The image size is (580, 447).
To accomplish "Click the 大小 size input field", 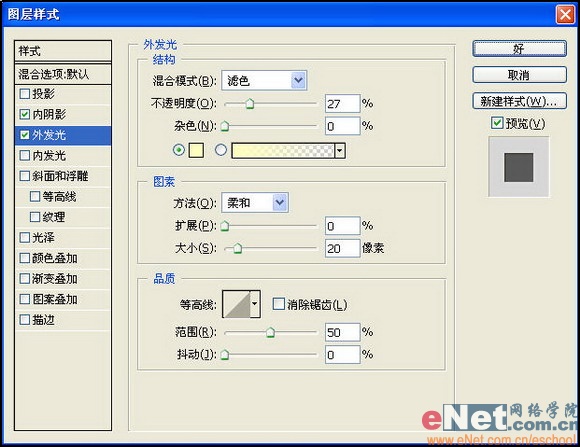I will point(343,248).
